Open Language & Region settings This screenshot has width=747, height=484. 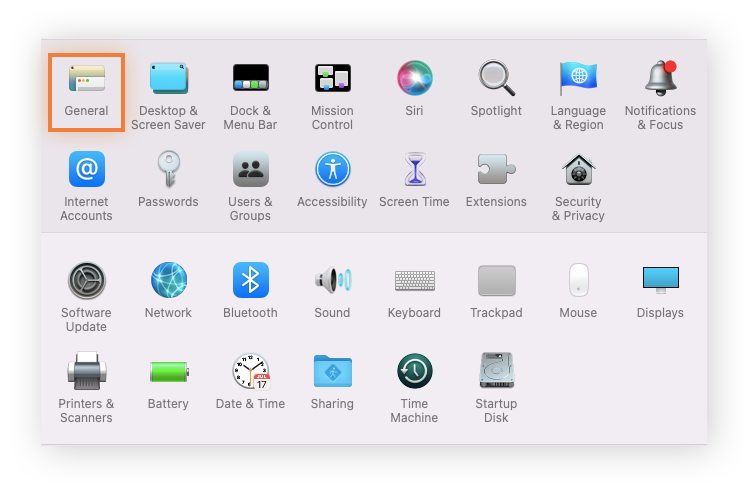578,78
